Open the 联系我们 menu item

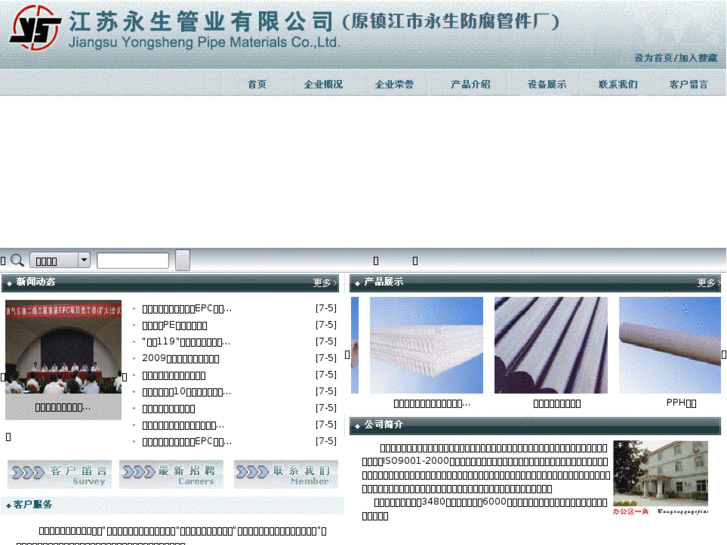point(618,84)
